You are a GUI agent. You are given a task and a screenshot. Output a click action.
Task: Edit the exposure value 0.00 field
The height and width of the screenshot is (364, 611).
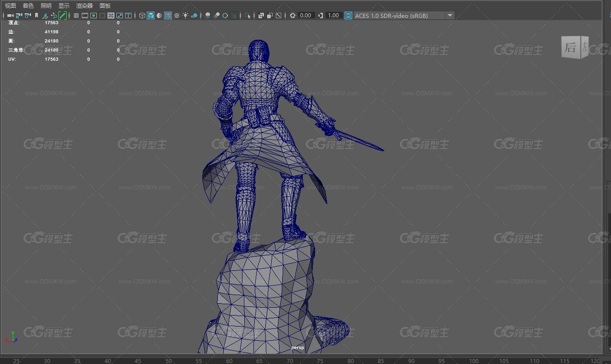(x=305, y=16)
